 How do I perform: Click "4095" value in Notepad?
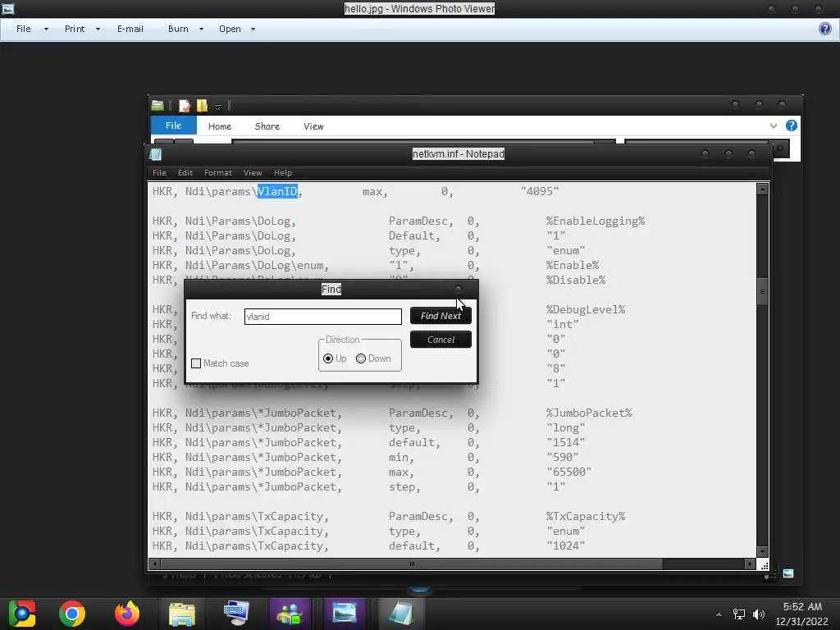(540, 191)
